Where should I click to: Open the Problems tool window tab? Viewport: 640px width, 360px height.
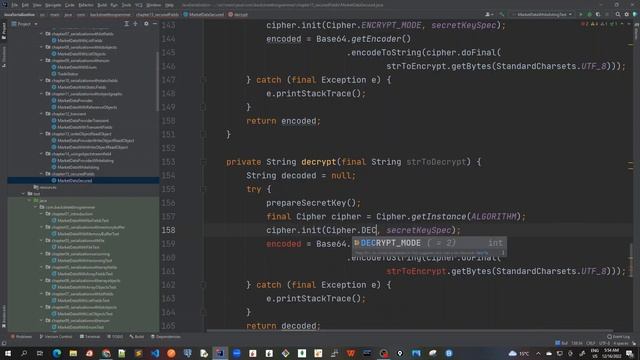point(22,337)
